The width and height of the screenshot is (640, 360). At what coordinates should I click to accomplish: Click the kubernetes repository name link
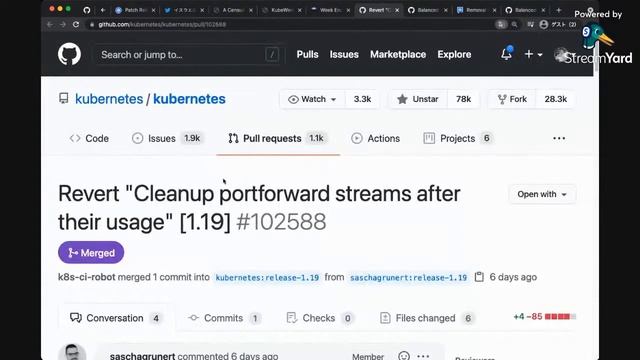(x=189, y=99)
